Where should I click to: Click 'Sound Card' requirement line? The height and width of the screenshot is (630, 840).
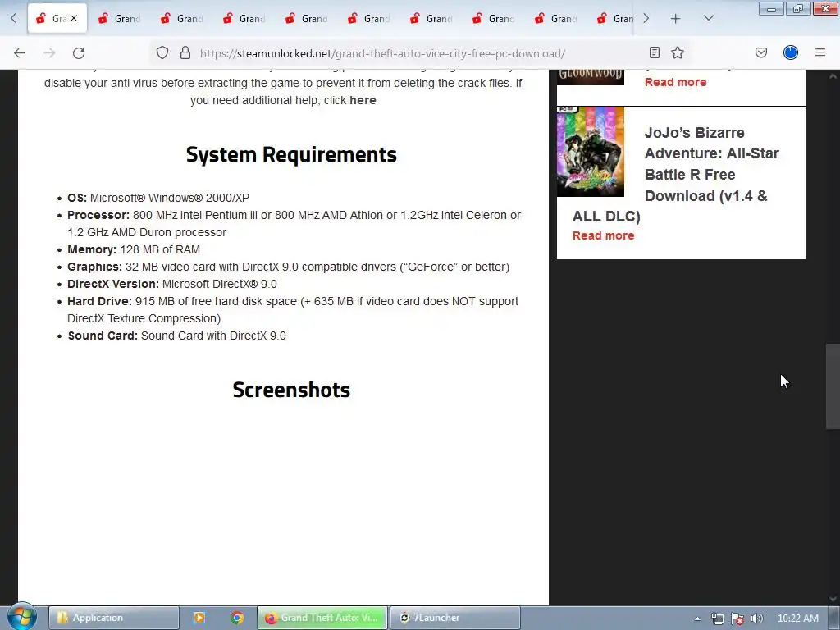pos(177,336)
